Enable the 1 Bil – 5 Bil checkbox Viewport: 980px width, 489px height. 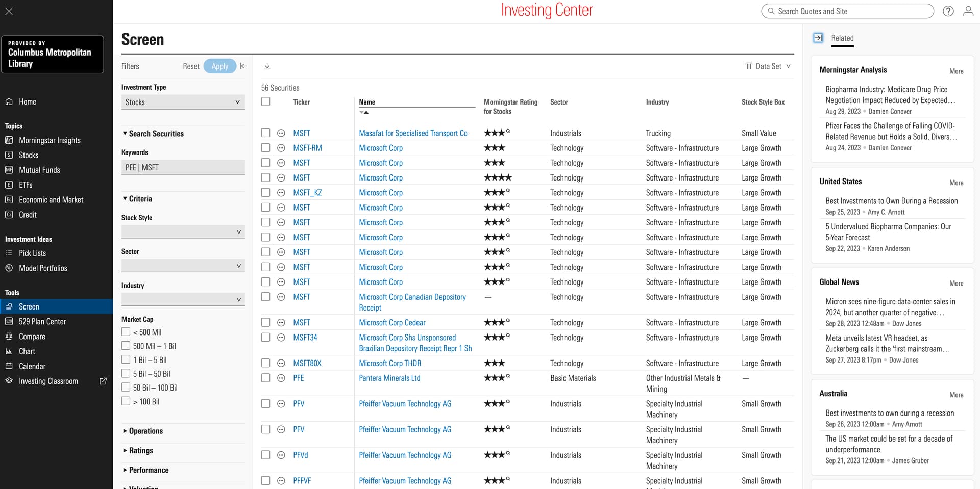[x=126, y=359]
